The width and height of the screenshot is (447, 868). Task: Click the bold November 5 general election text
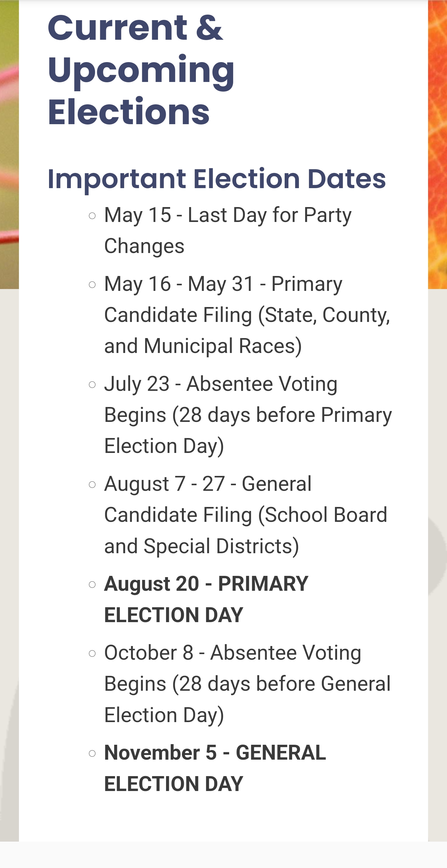click(x=215, y=768)
